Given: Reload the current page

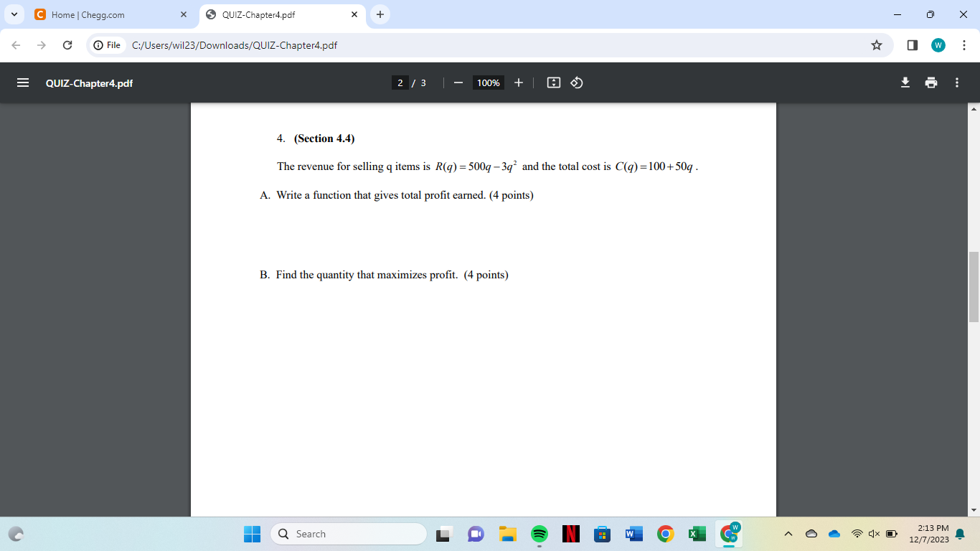Looking at the screenshot, I should (x=67, y=44).
